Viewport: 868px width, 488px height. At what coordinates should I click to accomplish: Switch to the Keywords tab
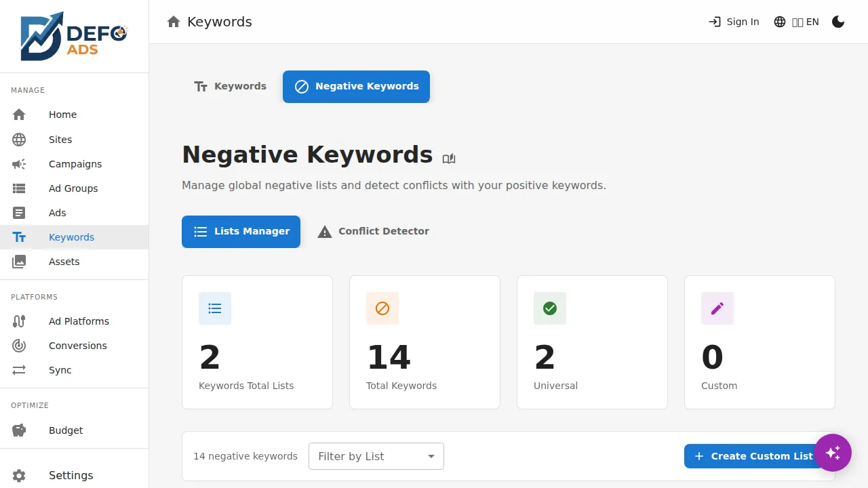pyautogui.click(x=230, y=87)
